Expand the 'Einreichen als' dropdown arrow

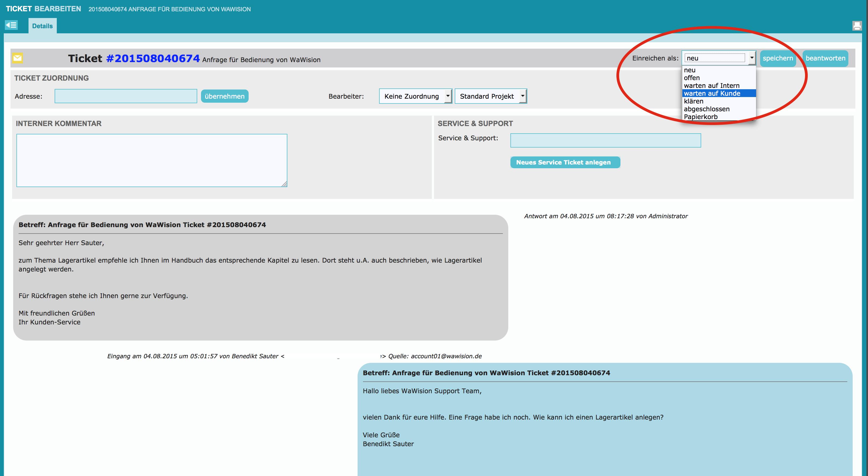click(x=751, y=58)
